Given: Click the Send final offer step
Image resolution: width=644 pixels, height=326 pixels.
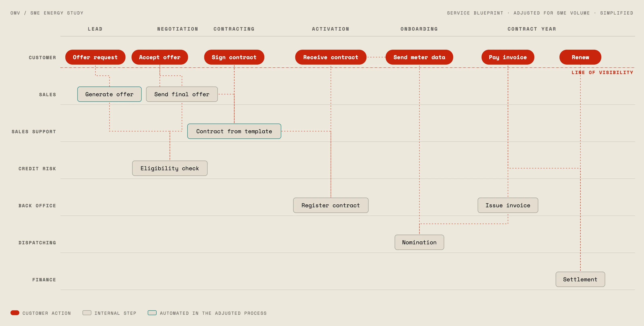Looking at the screenshot, I should pos(182,94).
